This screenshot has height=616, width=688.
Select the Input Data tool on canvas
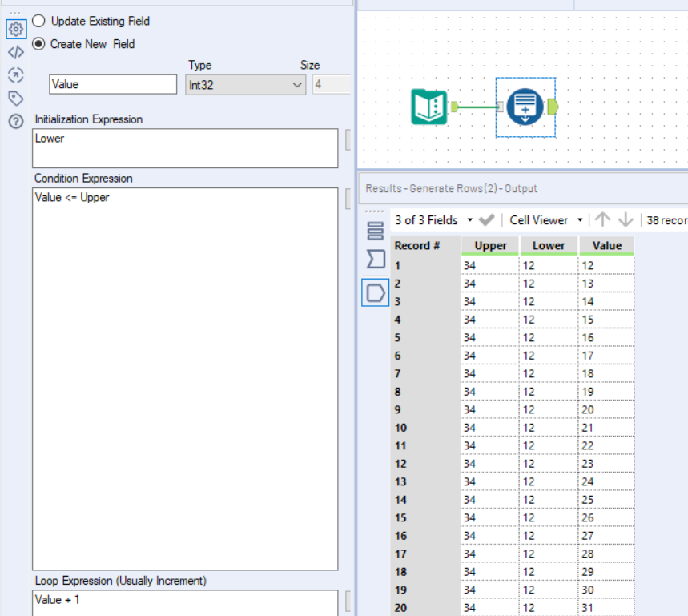(430, 107)
